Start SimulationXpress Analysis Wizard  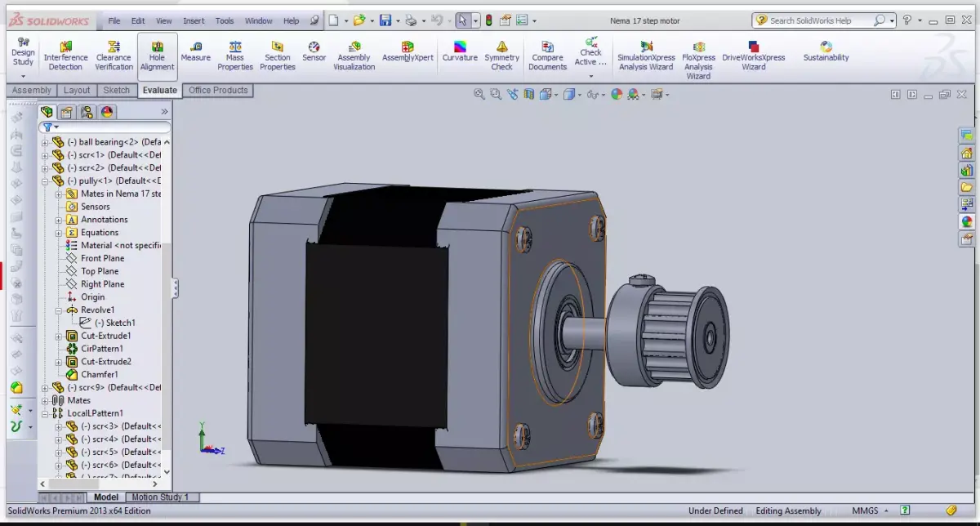645,55
